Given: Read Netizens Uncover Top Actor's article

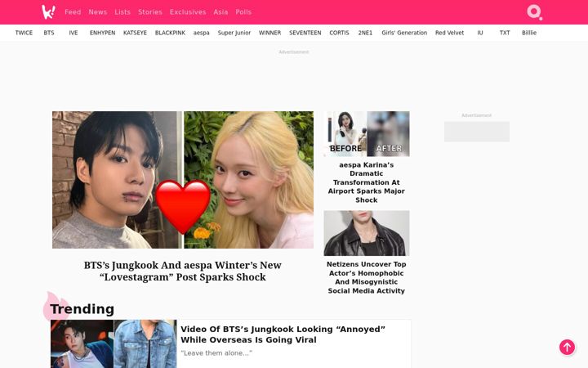Looking at the screenshot, I should pos(367,277).
